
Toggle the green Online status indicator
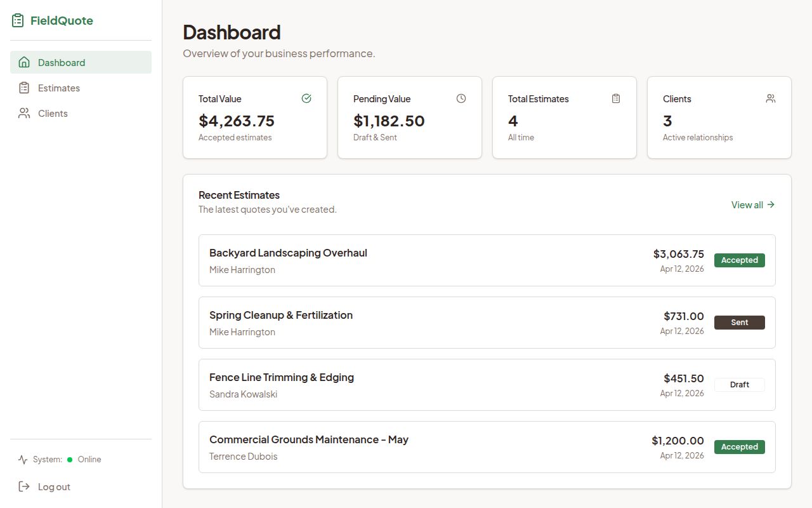(71, 459)
